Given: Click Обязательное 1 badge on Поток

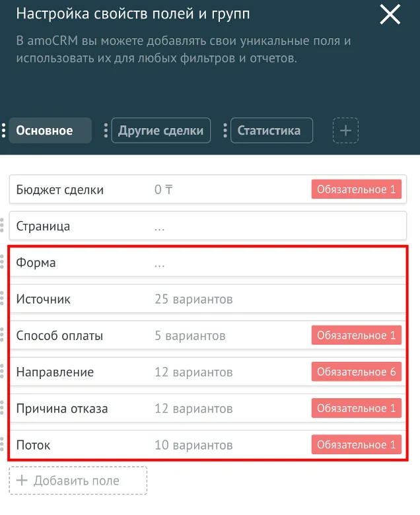Looking at the screenshot, I should tap(357, 444).
